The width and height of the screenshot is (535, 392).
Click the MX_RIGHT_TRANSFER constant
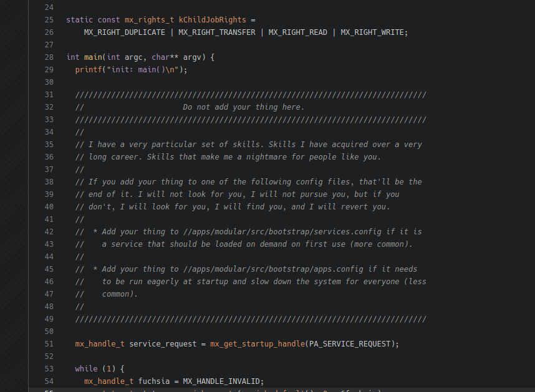[x=217, y=32]
